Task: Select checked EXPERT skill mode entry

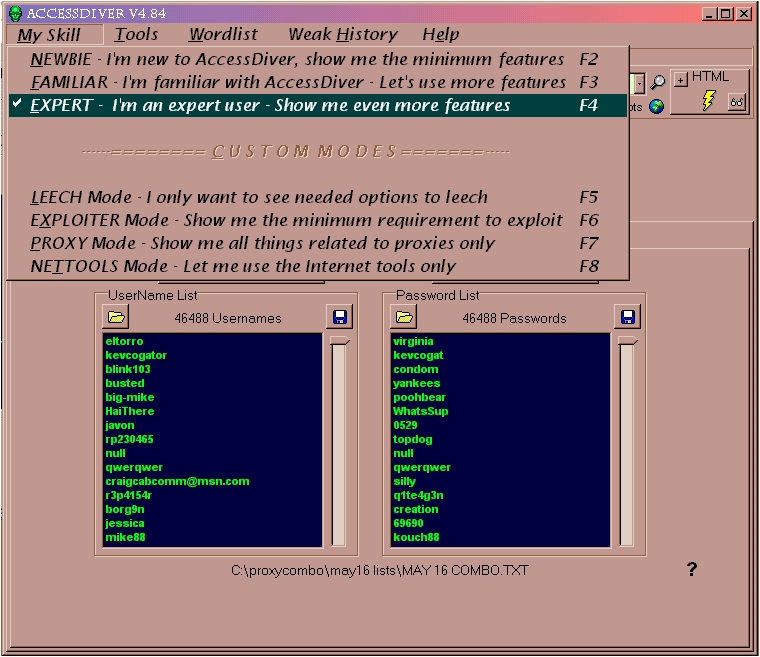Action: pos(318,105)
